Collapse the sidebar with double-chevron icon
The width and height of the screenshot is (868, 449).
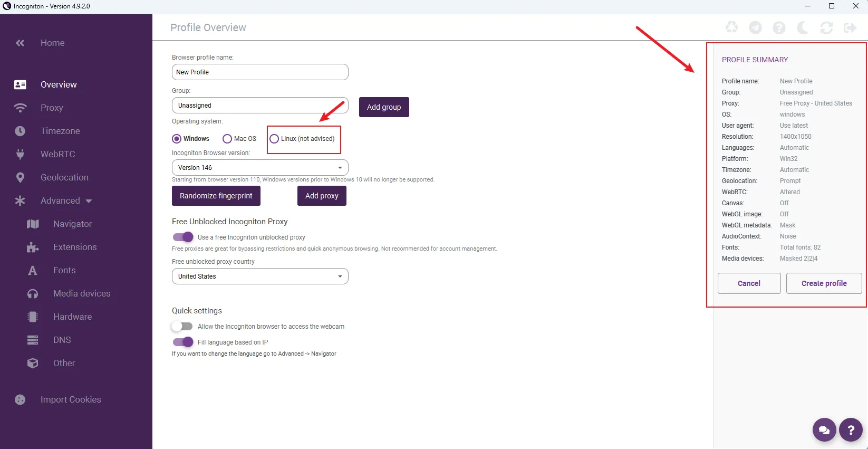[x=20, y=43]
